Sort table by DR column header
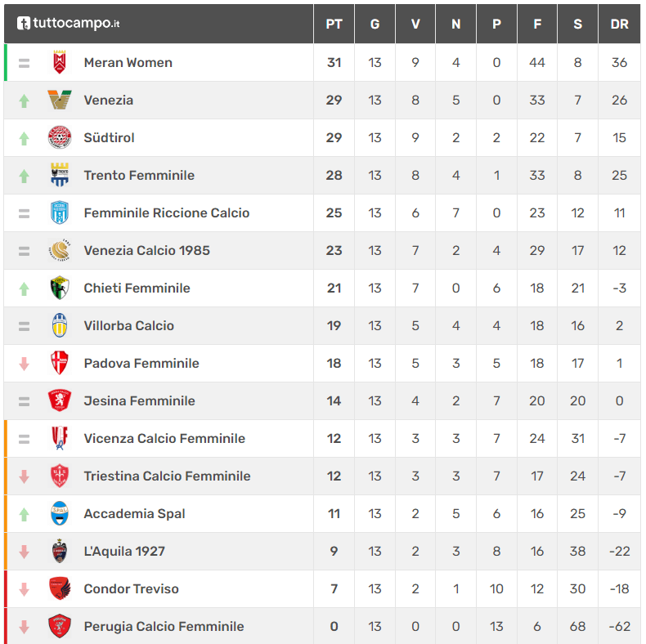 click(x=619, y=24)
